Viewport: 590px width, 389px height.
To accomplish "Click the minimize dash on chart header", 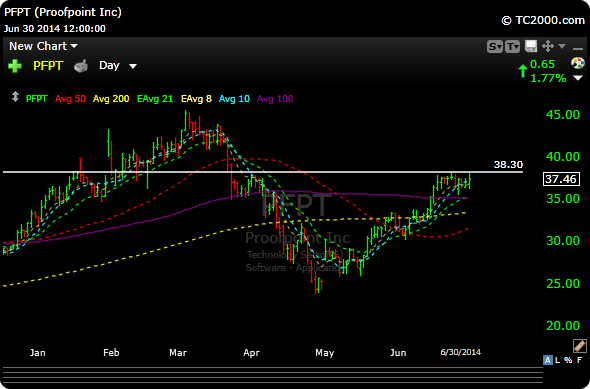I will tap(578, 48).
